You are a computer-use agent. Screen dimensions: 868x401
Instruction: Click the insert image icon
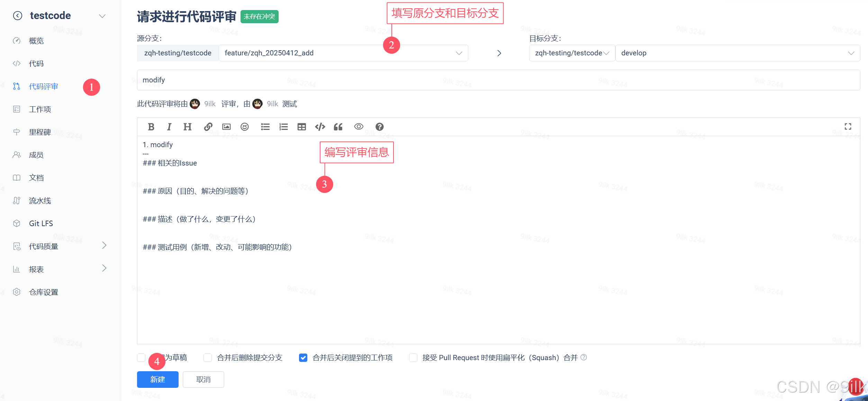[226, 127]
